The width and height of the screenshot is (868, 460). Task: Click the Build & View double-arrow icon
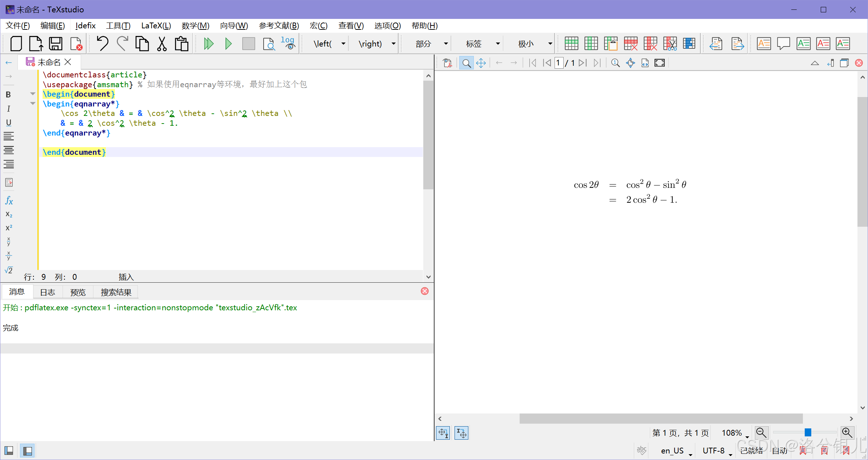(x=208, y=44)
